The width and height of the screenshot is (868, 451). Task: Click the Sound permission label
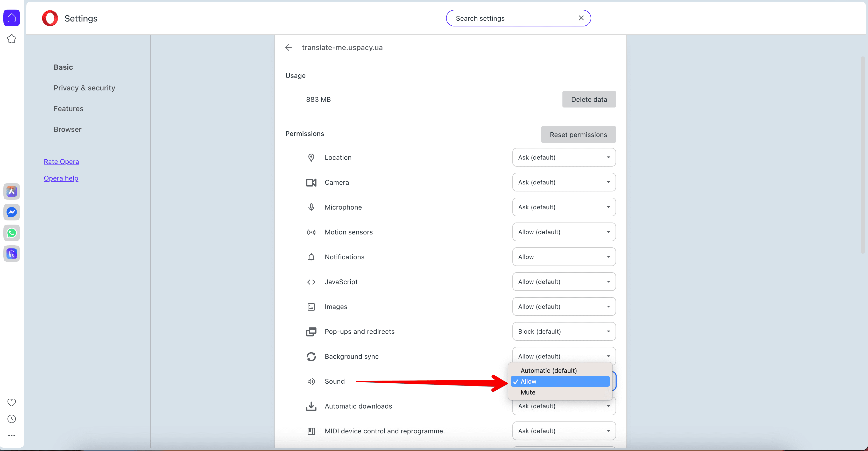[335, 381]
